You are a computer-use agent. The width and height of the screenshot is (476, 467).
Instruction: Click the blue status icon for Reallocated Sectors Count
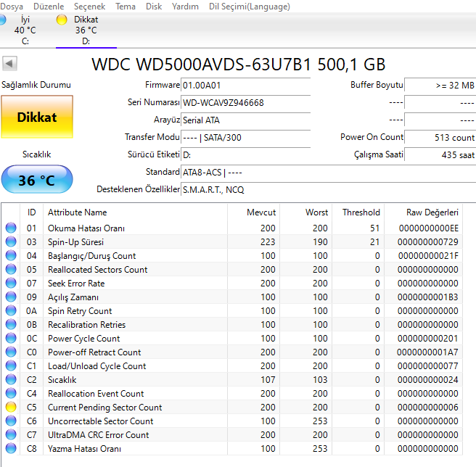[11, 269]
